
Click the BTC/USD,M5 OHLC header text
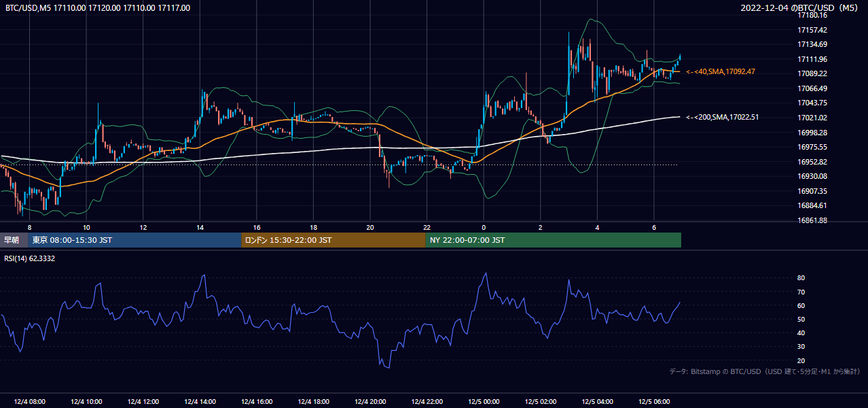click(x=98, y=8)
